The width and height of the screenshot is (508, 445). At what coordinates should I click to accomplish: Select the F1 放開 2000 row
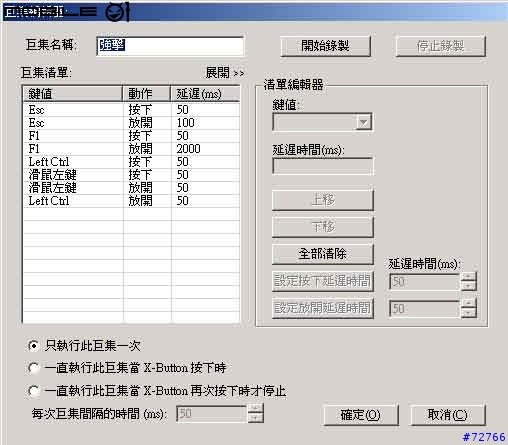coord(131,149)
